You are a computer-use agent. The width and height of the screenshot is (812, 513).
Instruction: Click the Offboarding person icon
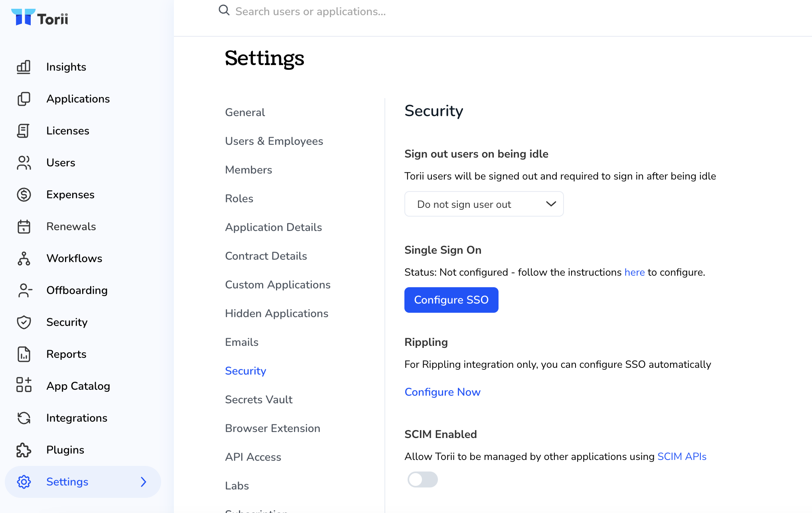[x=25, y=290]
